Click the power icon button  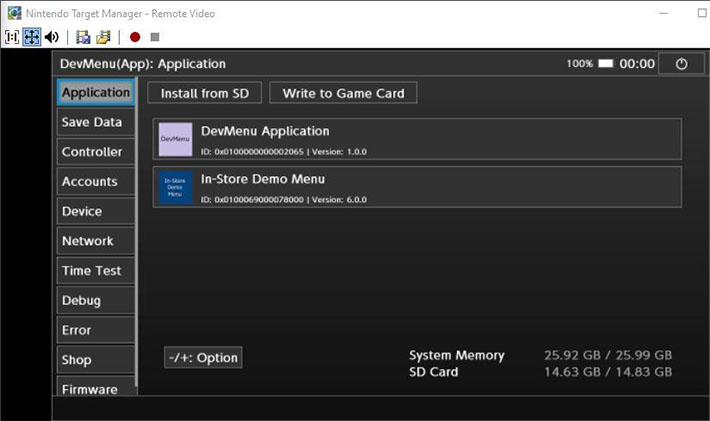point(681,64)
